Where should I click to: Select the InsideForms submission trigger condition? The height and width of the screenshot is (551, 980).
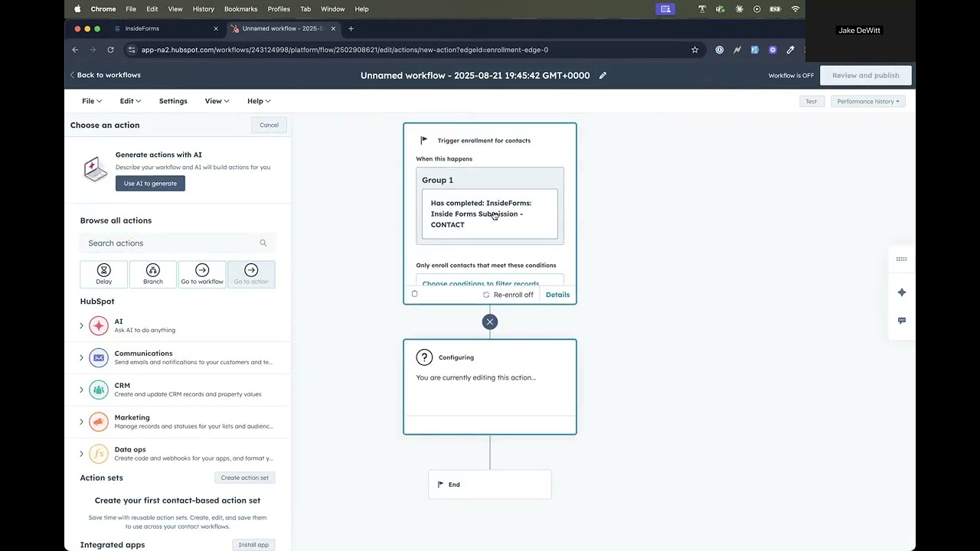coord(490,214)
